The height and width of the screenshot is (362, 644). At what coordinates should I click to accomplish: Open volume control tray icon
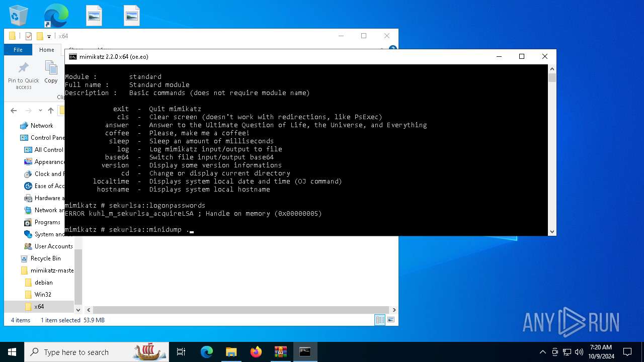click(579, 352)
